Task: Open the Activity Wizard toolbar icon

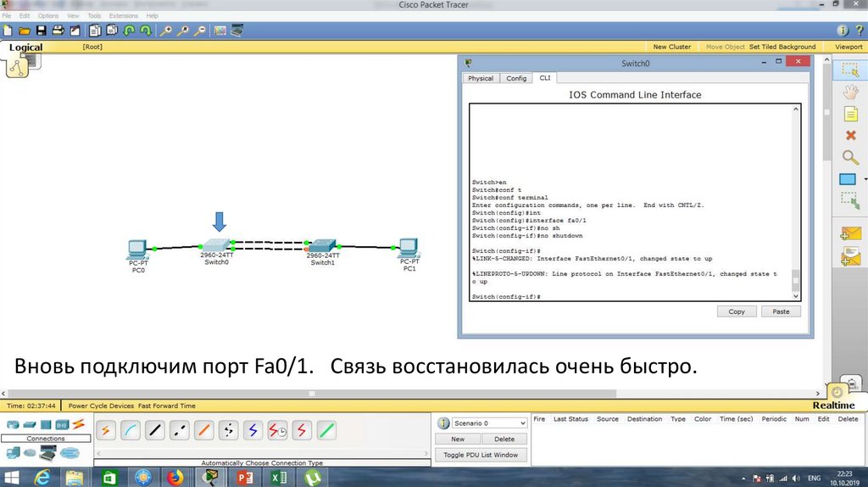Action: pyautogui.click(x=75, y=31)
